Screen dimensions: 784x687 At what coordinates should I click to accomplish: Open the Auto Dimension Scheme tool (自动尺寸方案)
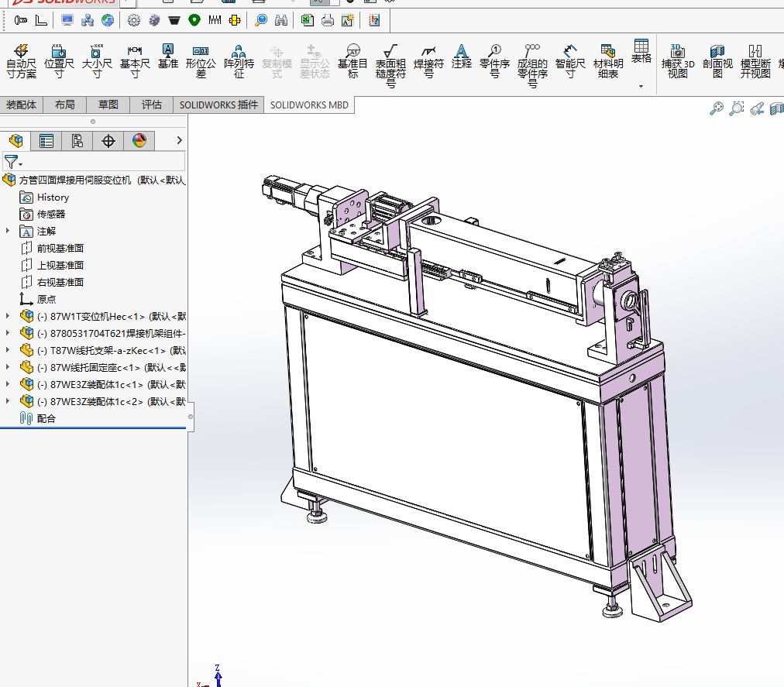21,61
